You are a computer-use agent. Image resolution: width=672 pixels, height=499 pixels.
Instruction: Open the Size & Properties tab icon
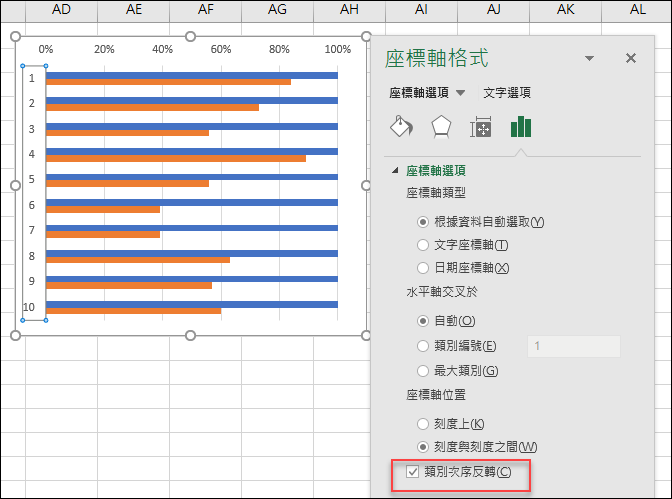pyautogui.click(x=481, y=127)
